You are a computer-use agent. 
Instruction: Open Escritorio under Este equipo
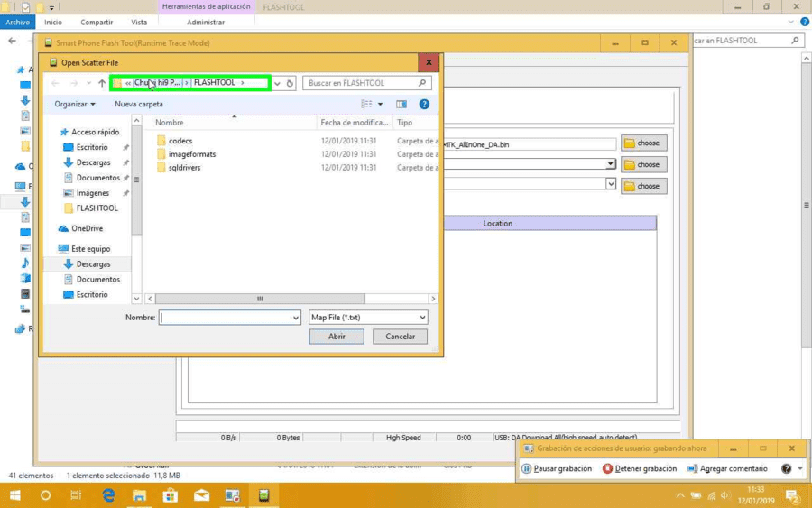(x=92, y=295)
